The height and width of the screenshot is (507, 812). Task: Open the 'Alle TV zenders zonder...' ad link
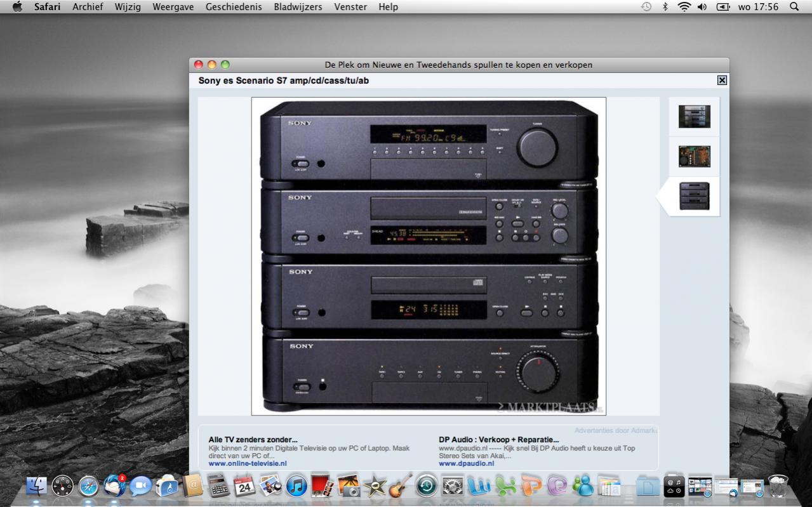[253, 439]
